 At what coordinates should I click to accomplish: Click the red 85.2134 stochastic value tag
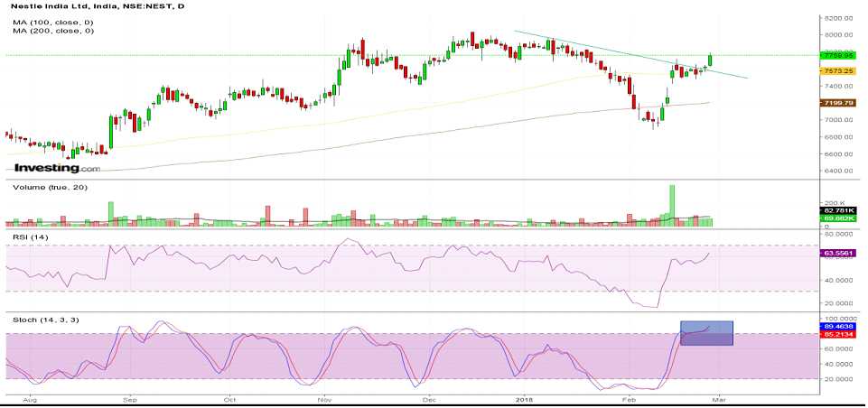click(x=838, y=335)
